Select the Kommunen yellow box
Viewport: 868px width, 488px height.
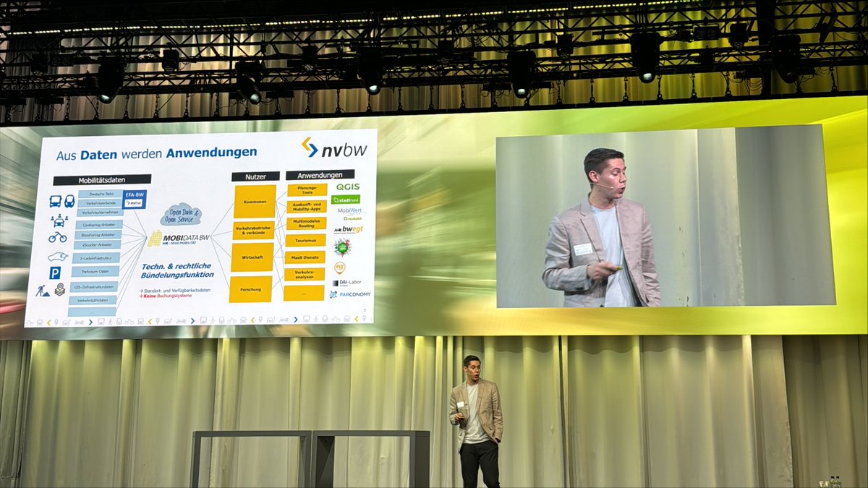[255, 202]
